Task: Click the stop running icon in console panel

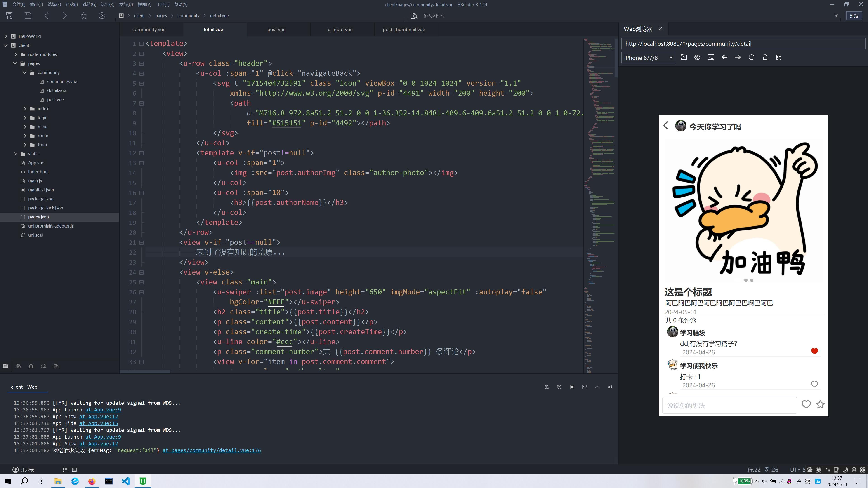Action: pyautogui.click(x=572, y=387)
